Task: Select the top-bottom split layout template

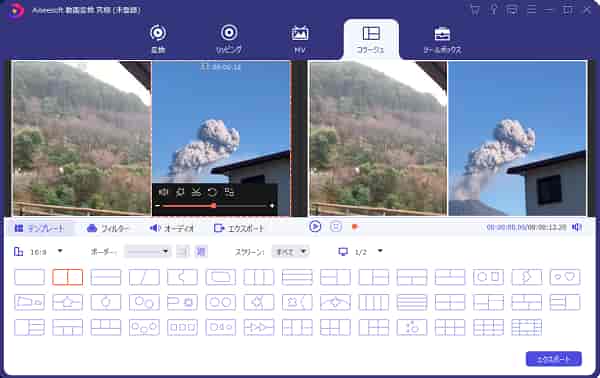Action: coord(106,277)
